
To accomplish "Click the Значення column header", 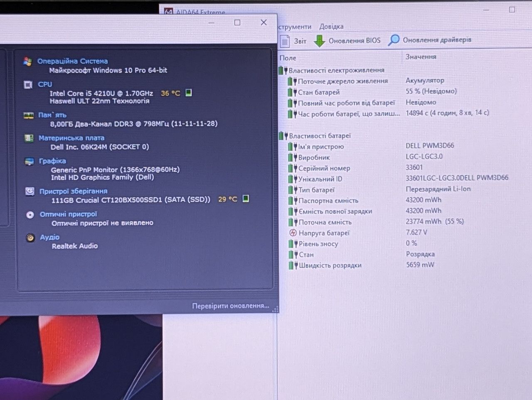I will (x=421, y=57).
